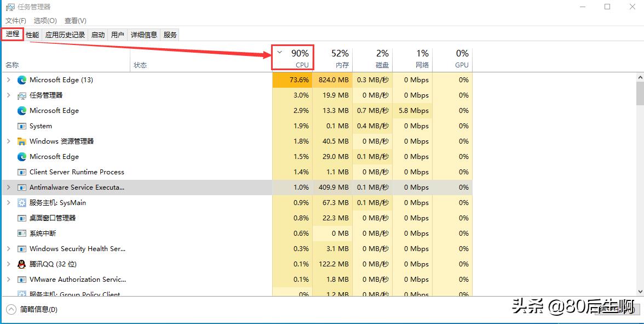Viewport: 644px width, 324px height.
Task: Open the 文件(F) menu
Action: tap(16, 21)
